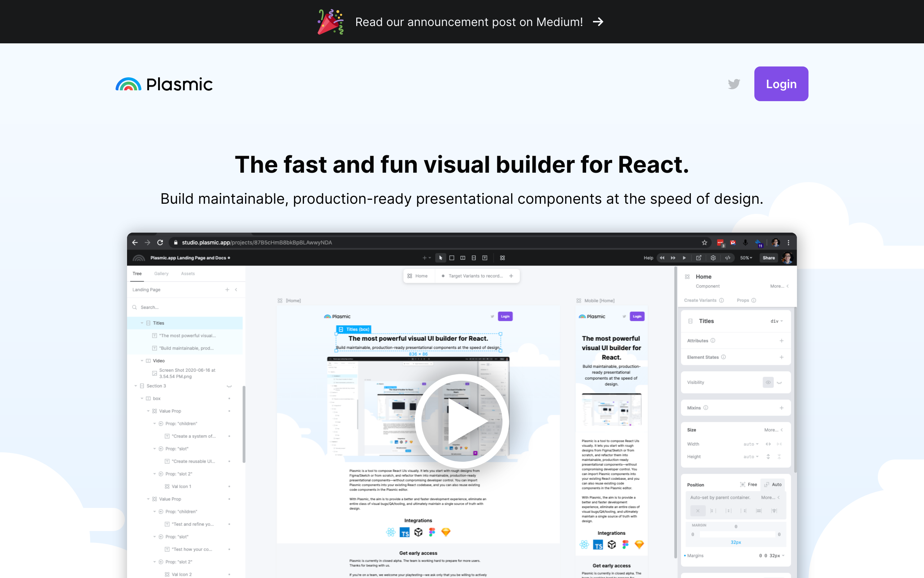Select the horizontal stack insert tool
The image size is (924, 578).
(463, 258)
